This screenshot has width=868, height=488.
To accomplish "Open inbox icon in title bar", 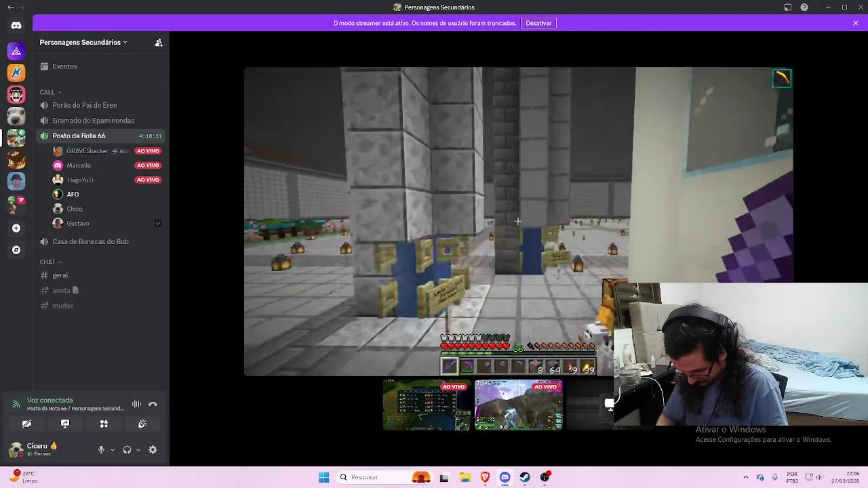I will [x=788, y=7].
